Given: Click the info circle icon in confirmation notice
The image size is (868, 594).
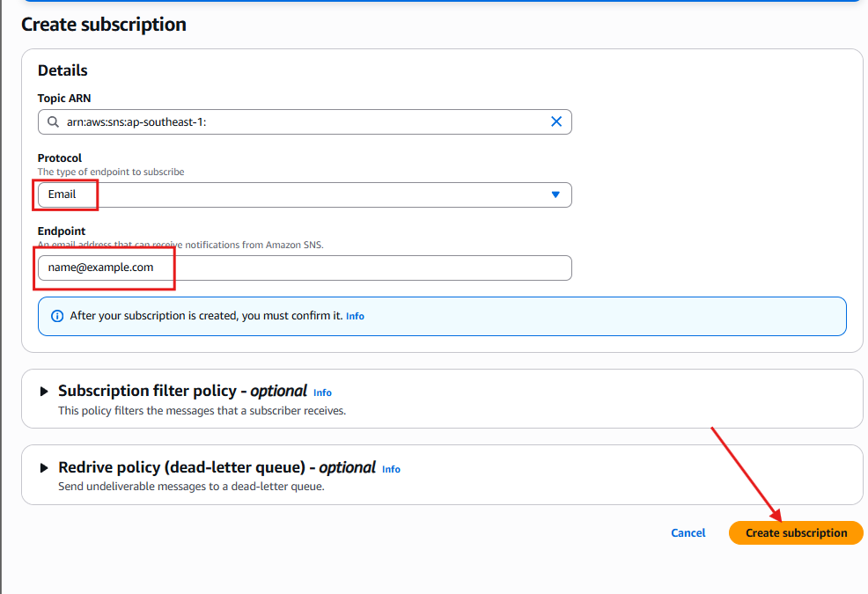Looking at the screenshot, I should tap(57, 316).
